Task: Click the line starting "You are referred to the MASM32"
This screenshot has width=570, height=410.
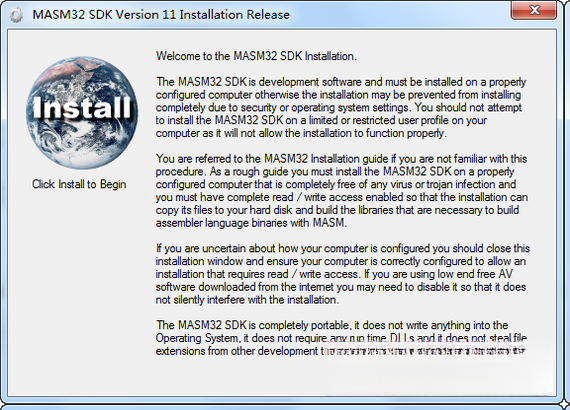Action: pyautogui.click(x=341, y=159)
